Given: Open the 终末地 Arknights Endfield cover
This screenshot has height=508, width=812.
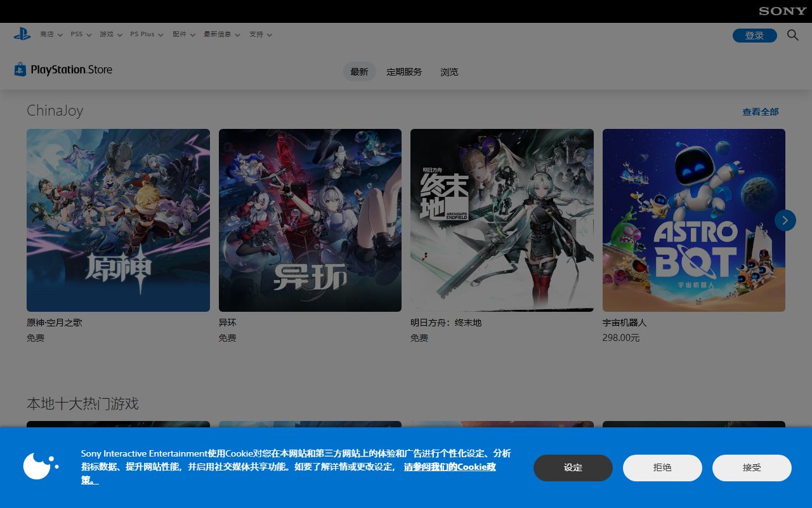Looking at the screenshot, I should point(502,220).
